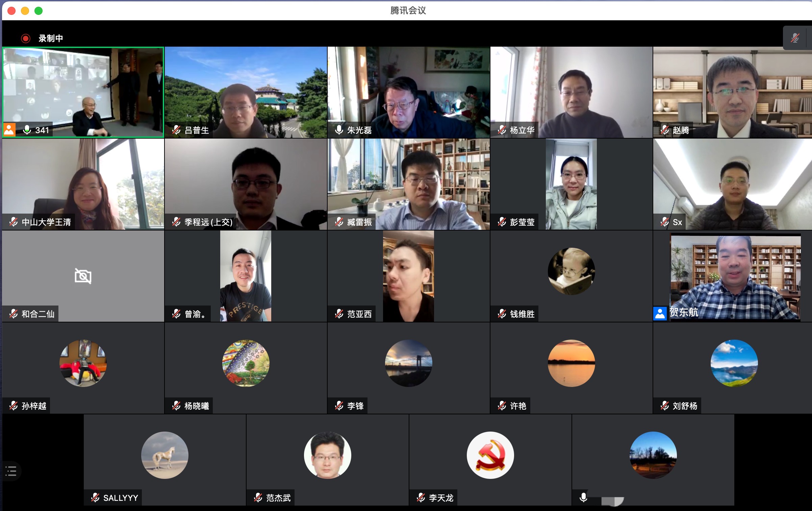Viewport: 812px width, 511px height.
Task: Toggle the muted microphone button top right
Action: pyautogui.click(x=795, y=38)
